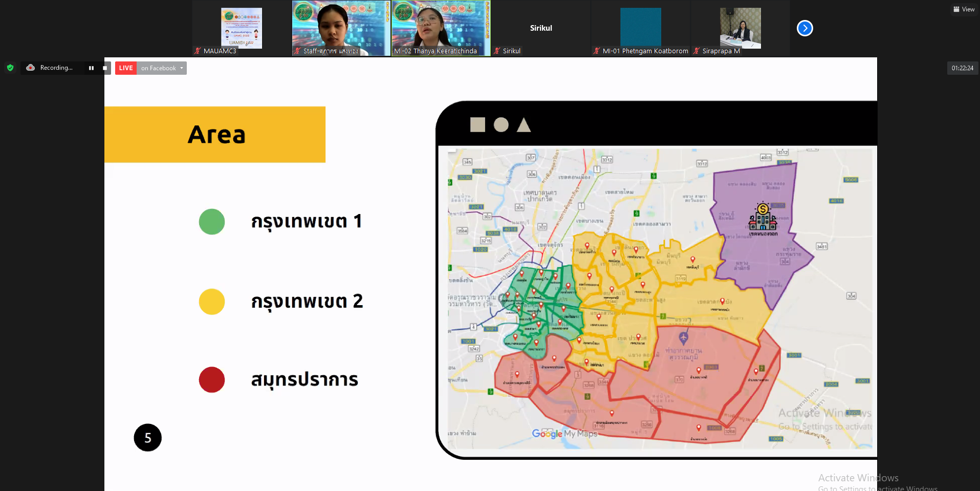Viewport: 980px width, 491px height.
Task: Click the red LIVE indicator
Action: tap(126, 68)
